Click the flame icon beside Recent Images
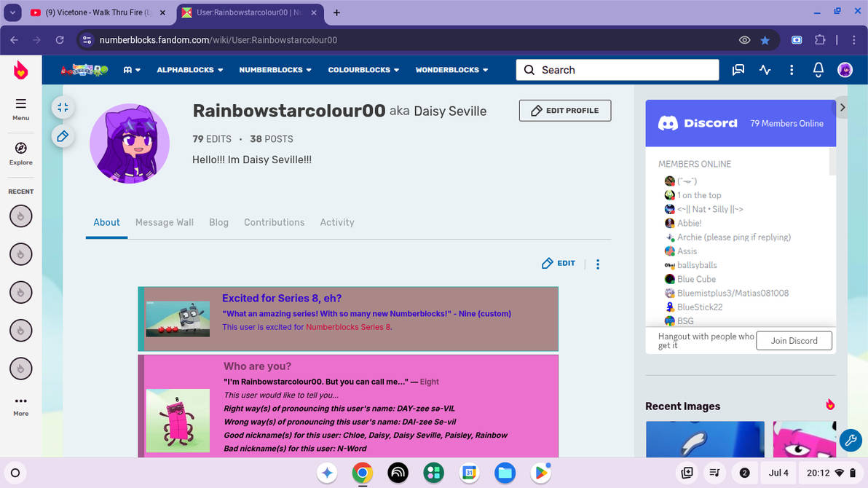 [830, 405]
